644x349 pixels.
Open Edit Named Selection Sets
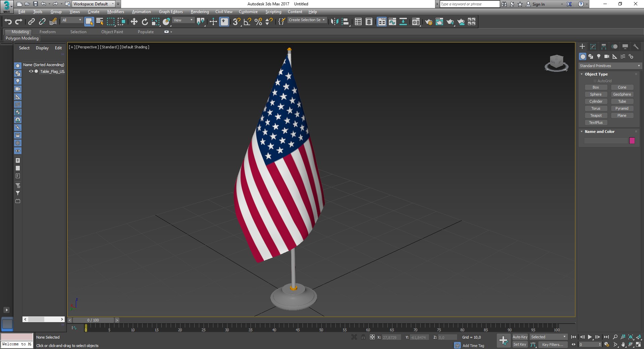[x=281, y=22]
